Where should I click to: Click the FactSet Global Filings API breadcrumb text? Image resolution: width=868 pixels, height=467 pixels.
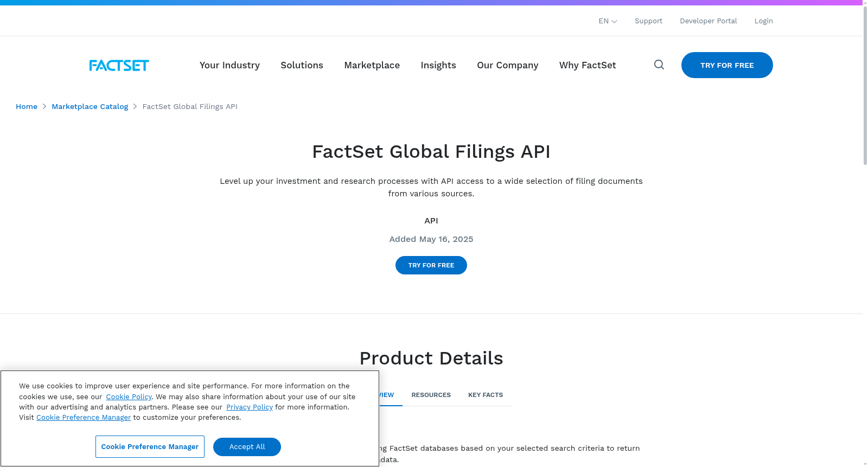click(190, 107)
